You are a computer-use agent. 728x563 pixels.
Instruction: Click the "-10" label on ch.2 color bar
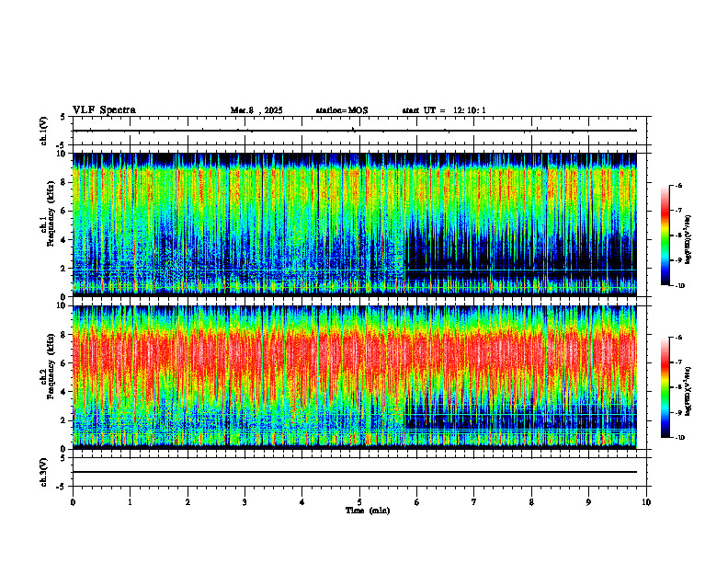click(679, 438)
